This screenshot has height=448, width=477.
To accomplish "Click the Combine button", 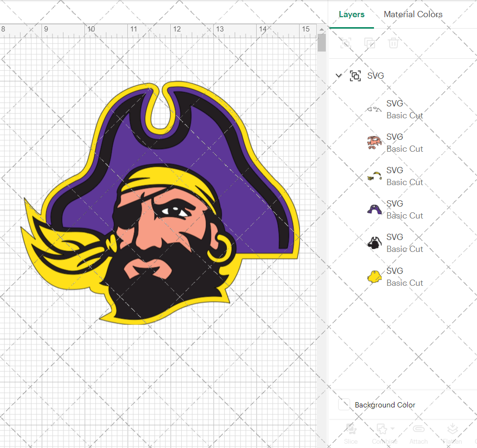I will [x=384, y=433].
